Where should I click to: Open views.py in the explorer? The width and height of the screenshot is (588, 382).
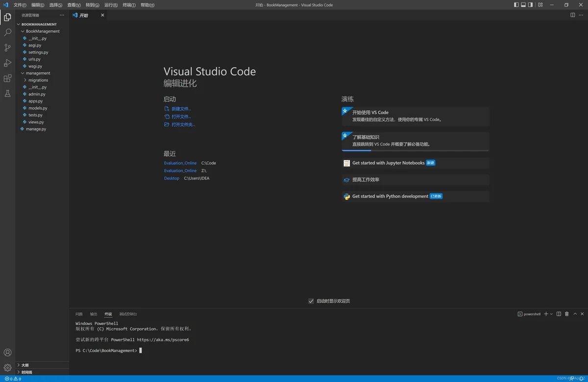click(x=36, y=122)
